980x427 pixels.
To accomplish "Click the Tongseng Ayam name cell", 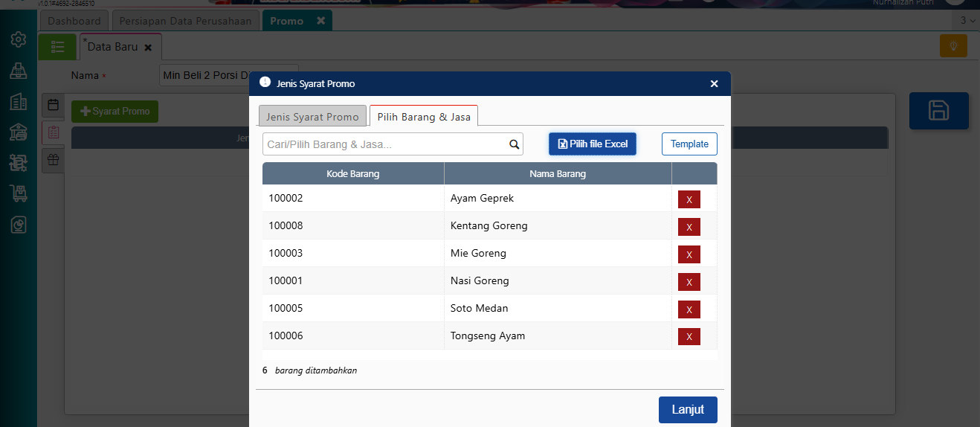I will (x=558, y=336).
